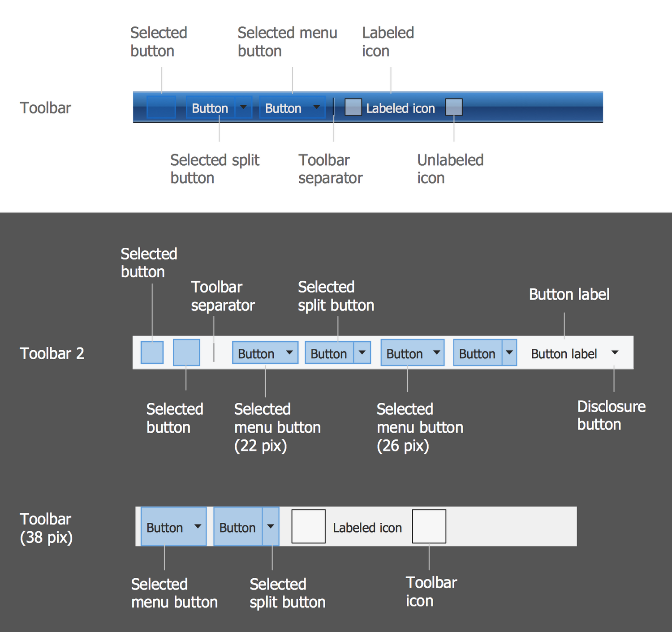672x632 pixels.
Task: Click the rightmost white icon in the 38 pix toolbar
Action: pyautogui.click(x=429, y=526)
